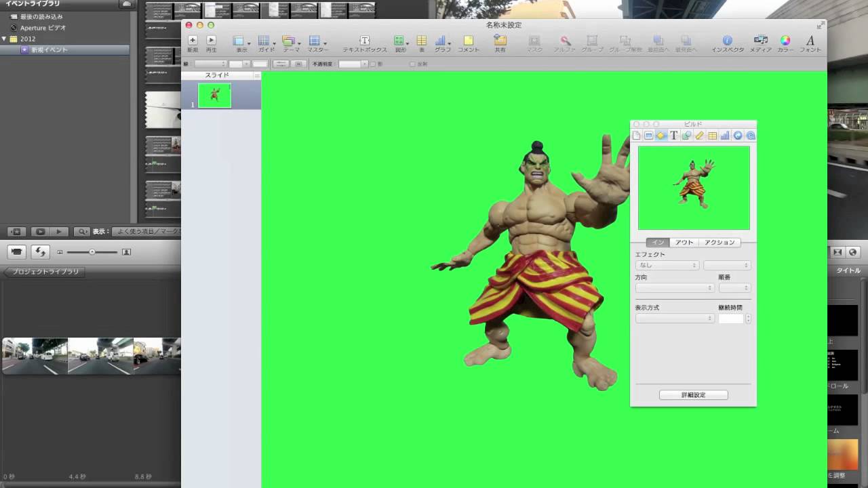
Task: Select the アウト build-out tab
Action: click(x=684, y=242)
